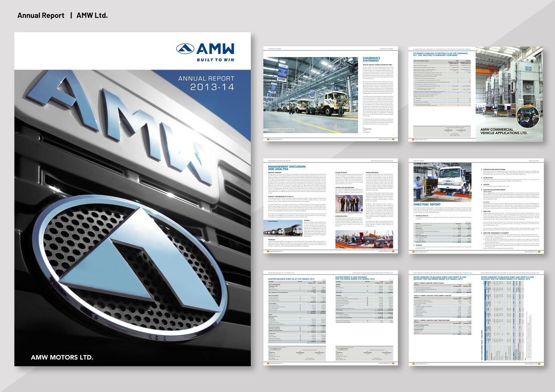Click the AMW logo on the report cover

[205, 49]
